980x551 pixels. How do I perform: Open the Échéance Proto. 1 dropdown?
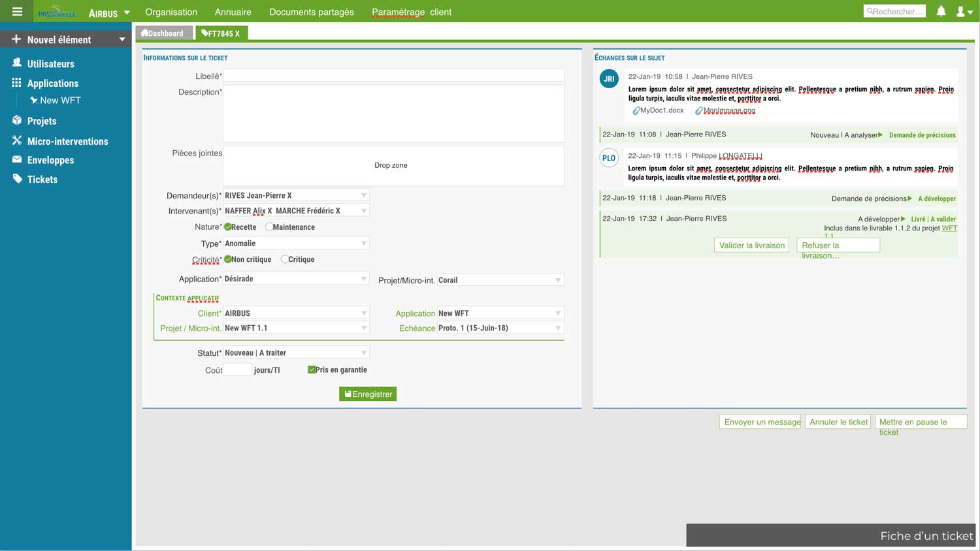coord(500,328)
